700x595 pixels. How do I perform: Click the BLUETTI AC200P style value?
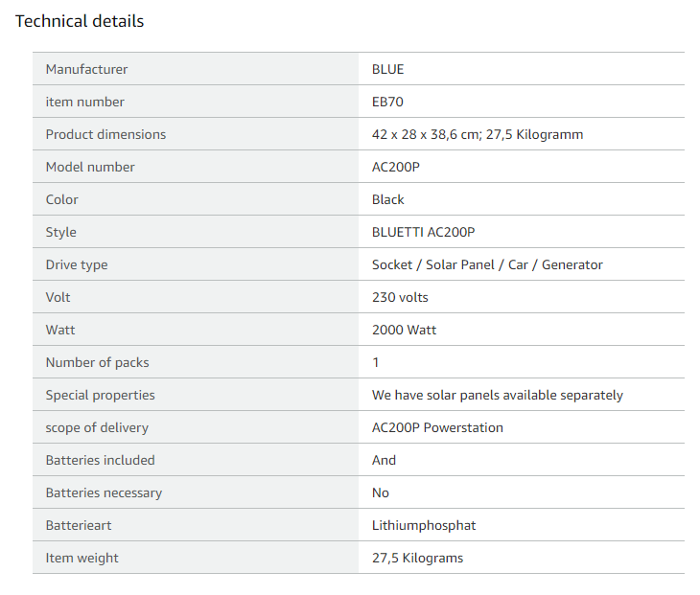point(423,232)
